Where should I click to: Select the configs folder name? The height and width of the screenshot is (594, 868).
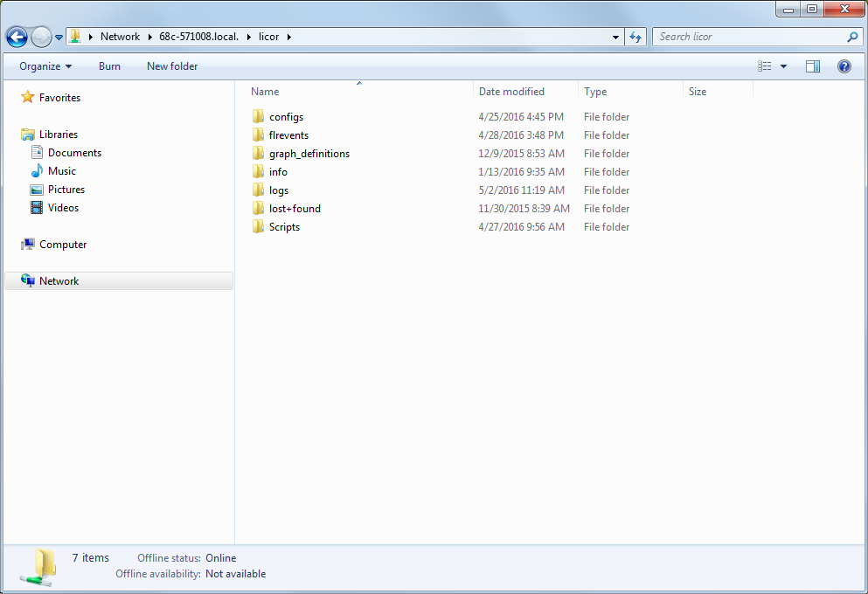(x=286, y=117)
